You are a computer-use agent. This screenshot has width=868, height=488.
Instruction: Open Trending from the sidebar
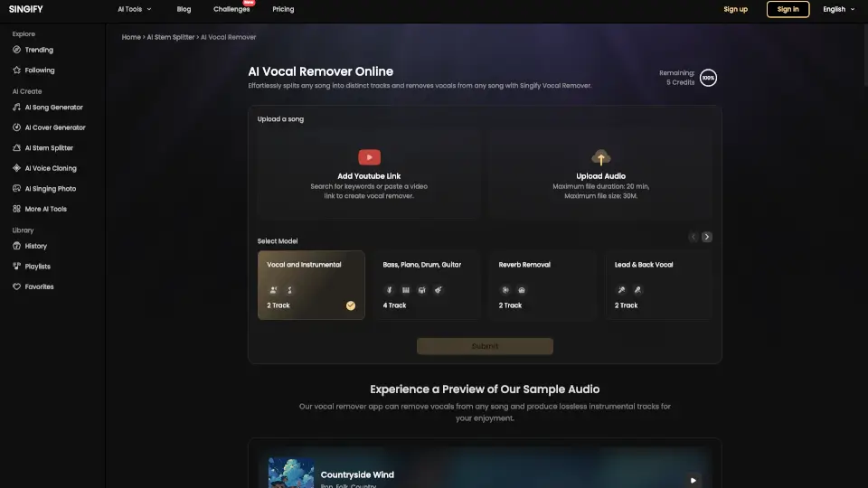(38, 50)
